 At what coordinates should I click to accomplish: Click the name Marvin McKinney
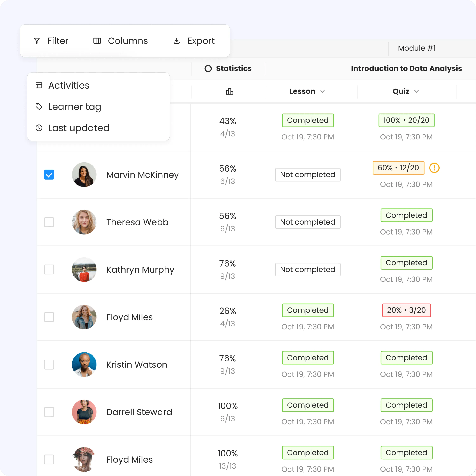tap(142, 175)
